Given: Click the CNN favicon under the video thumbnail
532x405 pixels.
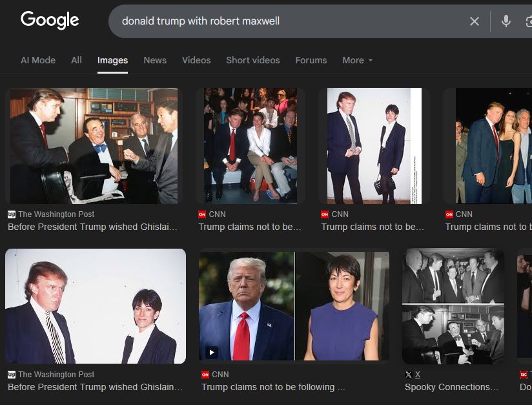Looking at the screenshot, I should 205,375.
